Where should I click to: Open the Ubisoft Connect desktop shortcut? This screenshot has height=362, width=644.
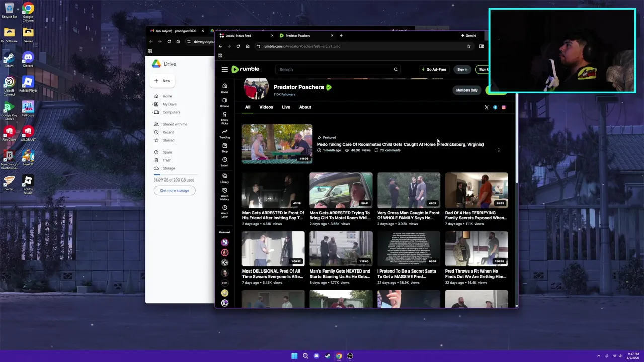tap(9, 86)
